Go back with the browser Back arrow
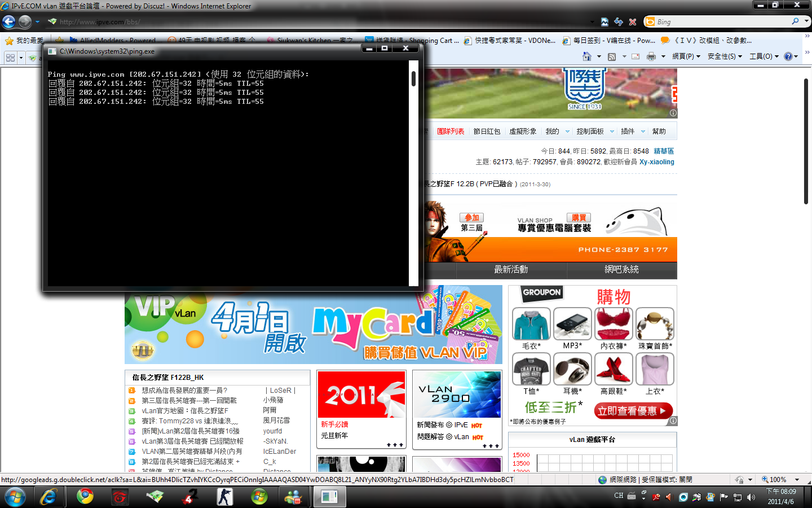Screen dimensions: 812x508 click(x=8, y=22)
